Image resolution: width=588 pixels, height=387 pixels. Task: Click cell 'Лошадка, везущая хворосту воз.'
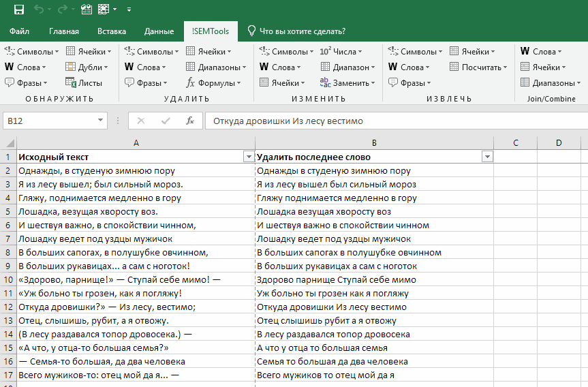click(136, 212)
